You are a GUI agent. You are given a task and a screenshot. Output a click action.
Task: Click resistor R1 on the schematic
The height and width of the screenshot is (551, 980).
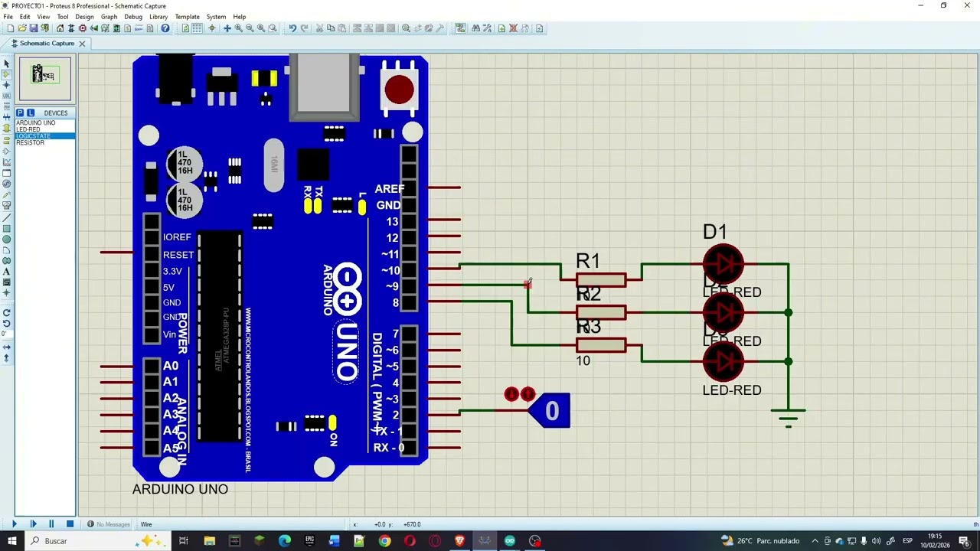click(x=601, y=280)
